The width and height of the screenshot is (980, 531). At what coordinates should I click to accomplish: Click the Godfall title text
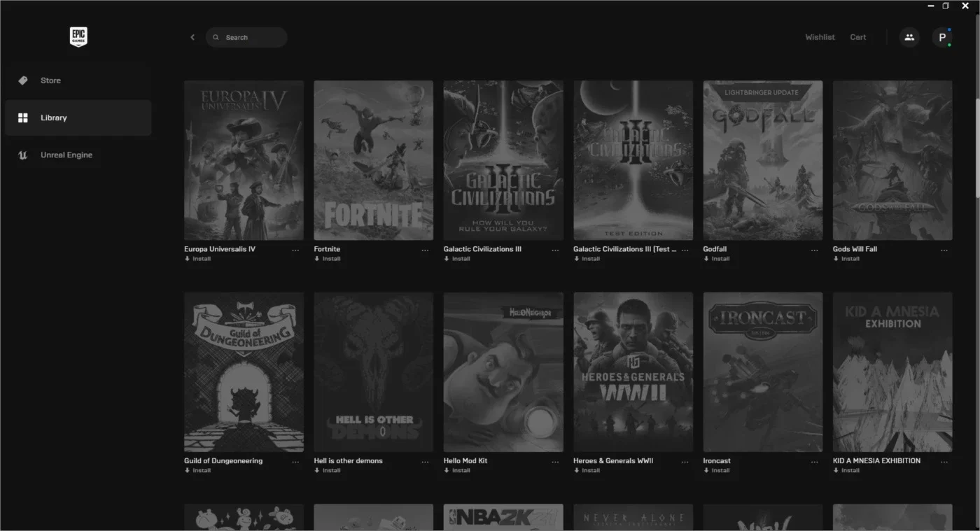tap(716, 249)
